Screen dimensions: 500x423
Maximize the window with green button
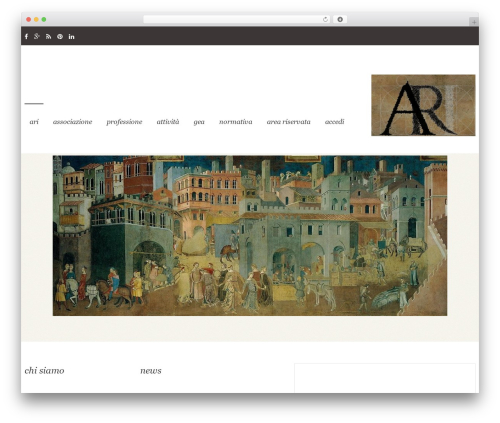point(44,19)
